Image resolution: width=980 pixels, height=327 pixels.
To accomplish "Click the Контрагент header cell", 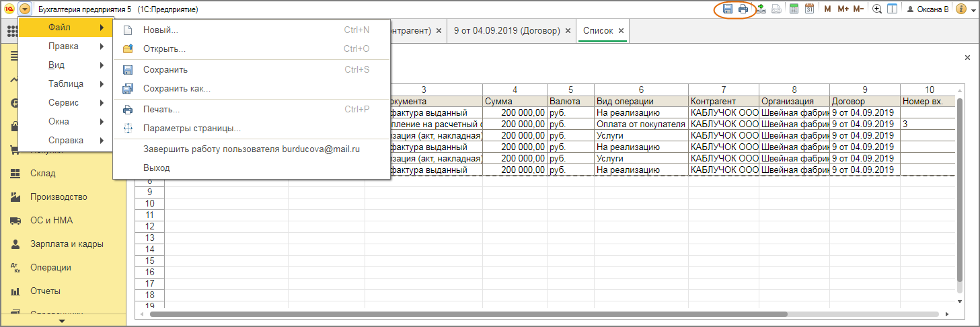I will [x=724, y=102].
